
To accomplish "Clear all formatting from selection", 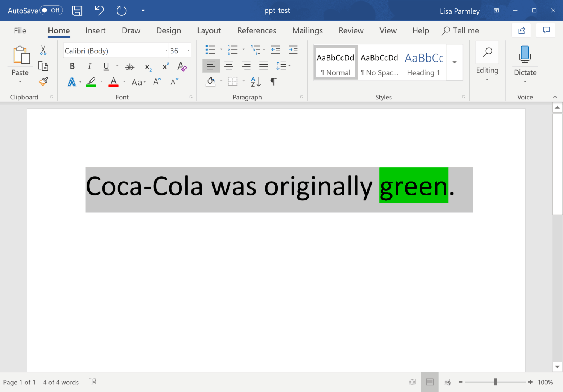I will [x=182, y=66].
